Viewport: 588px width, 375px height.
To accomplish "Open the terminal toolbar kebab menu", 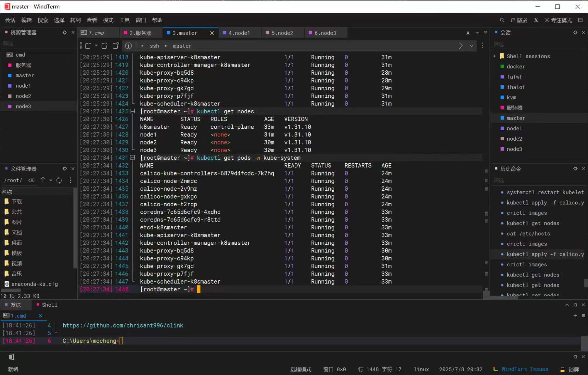I will click(x=483, y=46).
